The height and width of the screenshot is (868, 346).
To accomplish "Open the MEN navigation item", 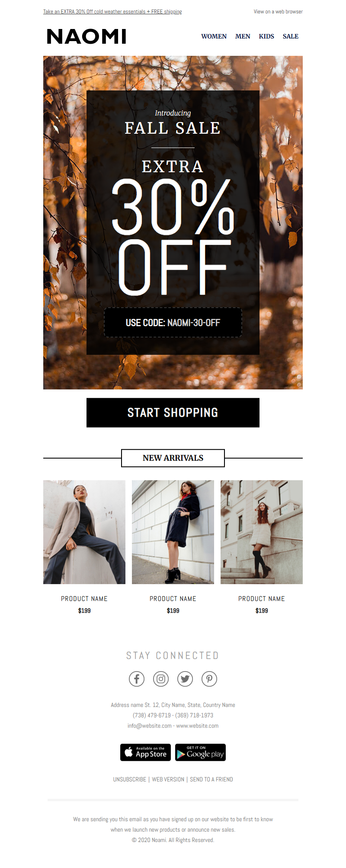I will [x=243, y=36].
